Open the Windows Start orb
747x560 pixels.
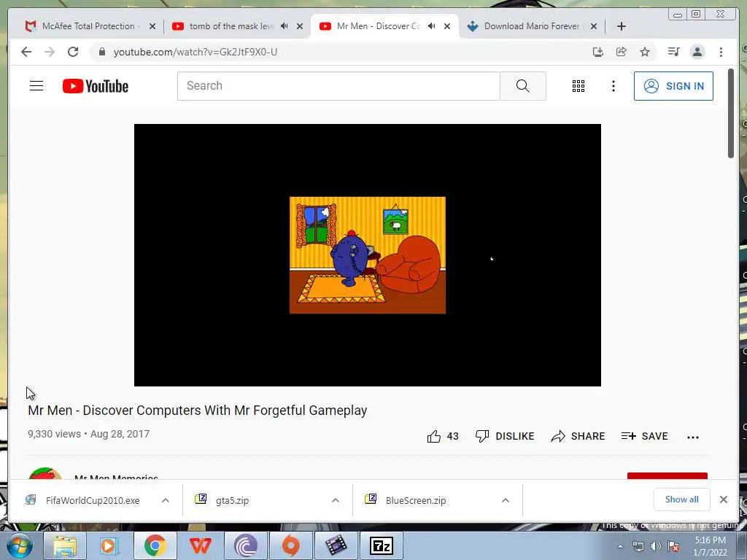click(x=20, y=545)
